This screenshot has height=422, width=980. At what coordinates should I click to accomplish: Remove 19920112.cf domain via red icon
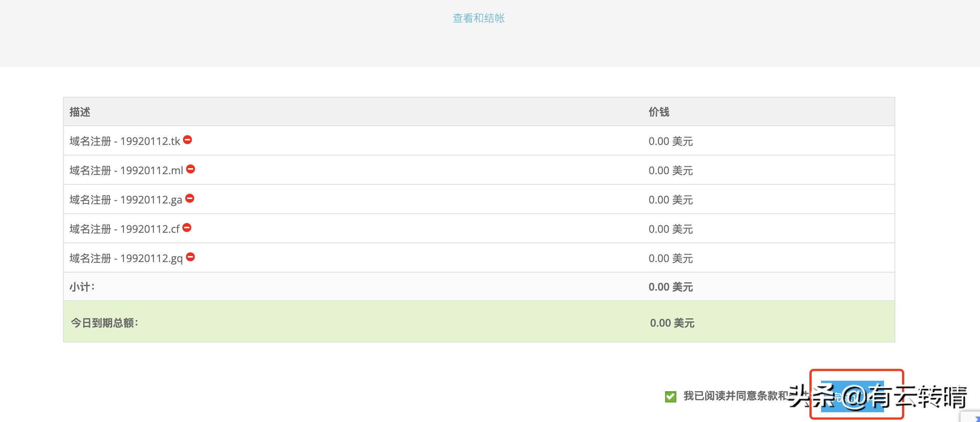coord(187,228)
